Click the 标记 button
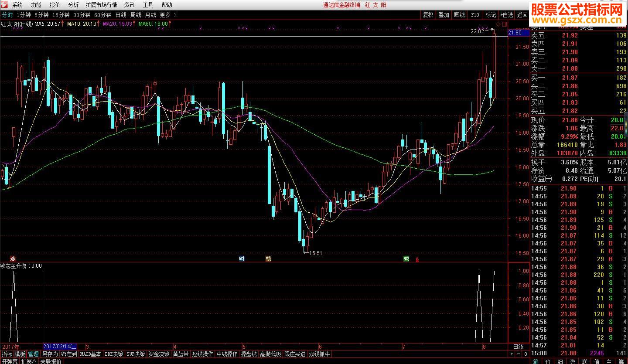Image resolution: width=628 pixels, height=364 pixels. coord(491,15)
